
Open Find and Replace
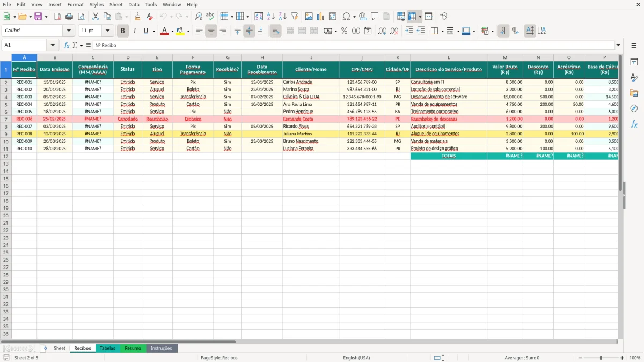pos(199,17)
